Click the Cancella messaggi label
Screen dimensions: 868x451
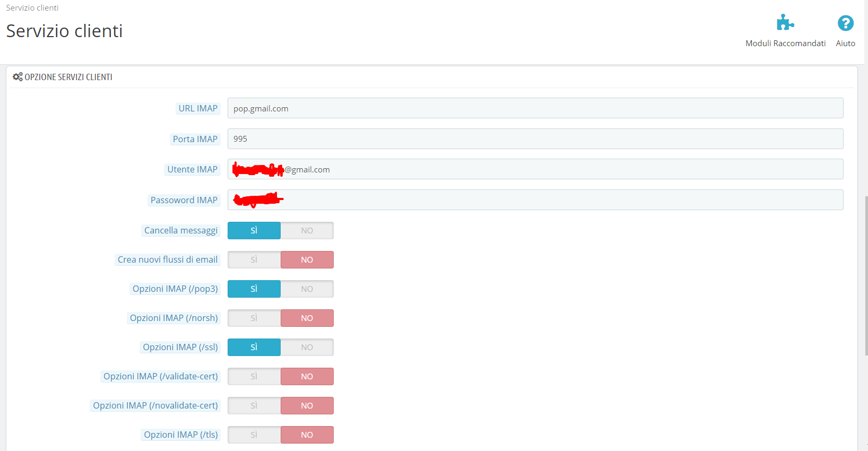coord(181,230)
